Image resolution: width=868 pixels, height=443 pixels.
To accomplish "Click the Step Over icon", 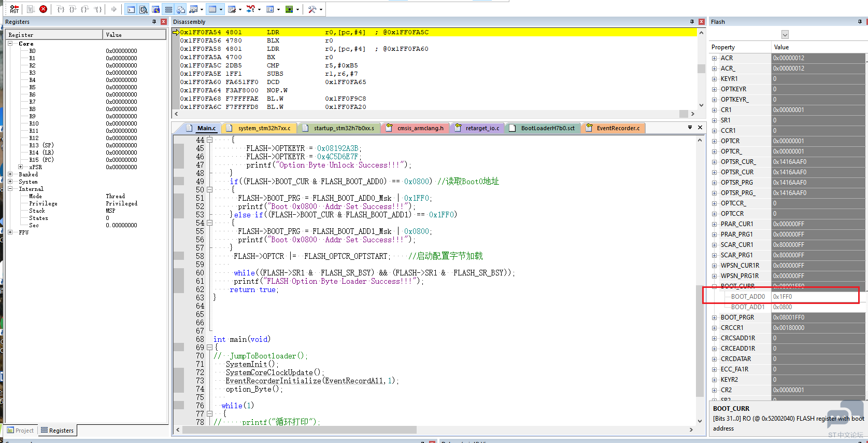I will point(73,9).
